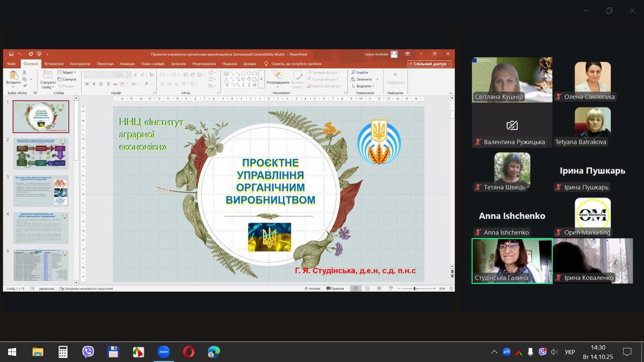Screen dimensions: 644x362
Task: Expand the Макет (Layout) dropdown
Action: coord(69,72)
